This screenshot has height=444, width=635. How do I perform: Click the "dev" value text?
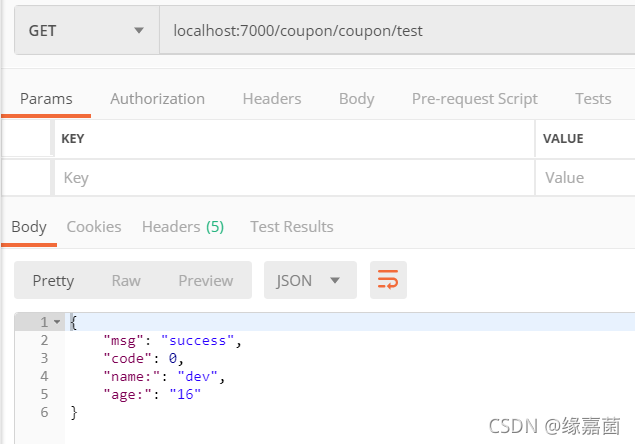(x=198, y=377)
